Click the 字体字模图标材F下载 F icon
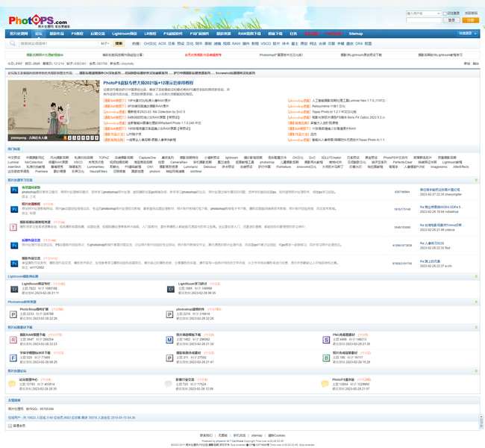The width and height of the screenshot is (485, 448). click(x=13, y=358)
